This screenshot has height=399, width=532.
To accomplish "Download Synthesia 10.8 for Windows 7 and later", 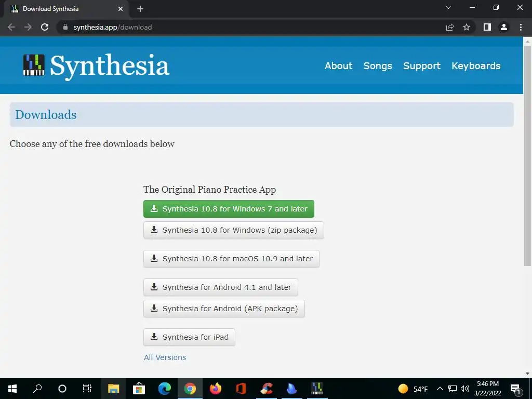I will [x=229, y=209].
